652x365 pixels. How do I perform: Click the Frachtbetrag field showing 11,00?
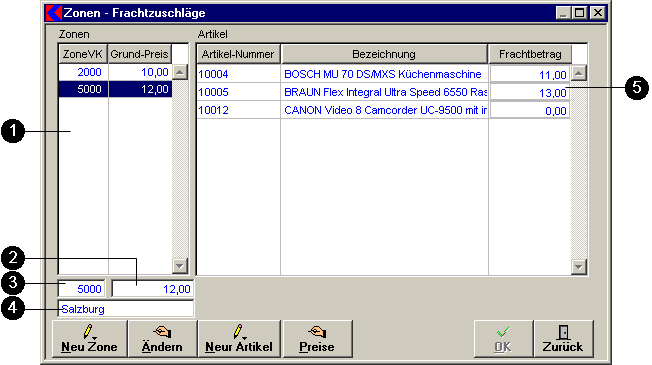pos(530,75)
